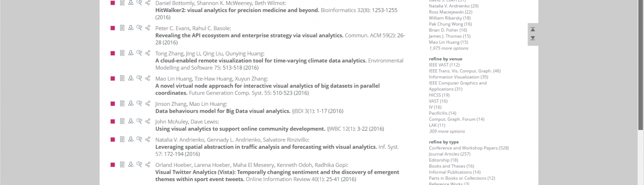The image size is (644, 185).
Task: Click pink marker beside Jinson Zhang entry
Action: [112, 104]
